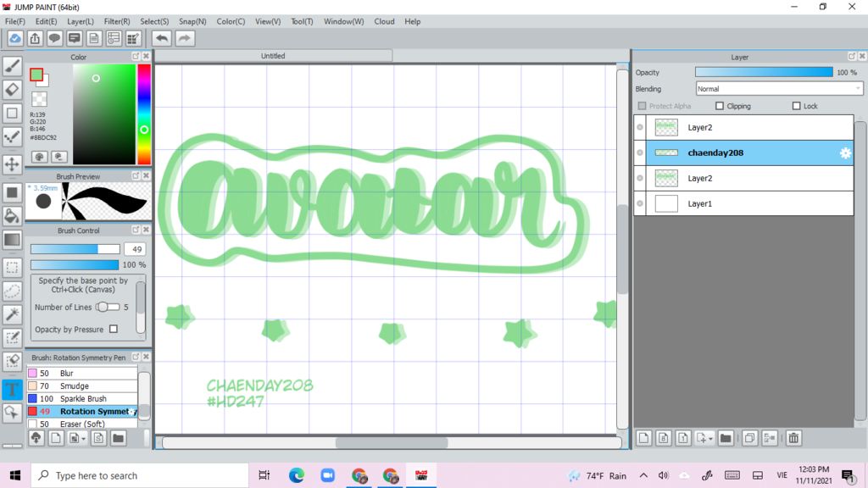Select the Brush tool in left toolbar

tap(12, 66)
